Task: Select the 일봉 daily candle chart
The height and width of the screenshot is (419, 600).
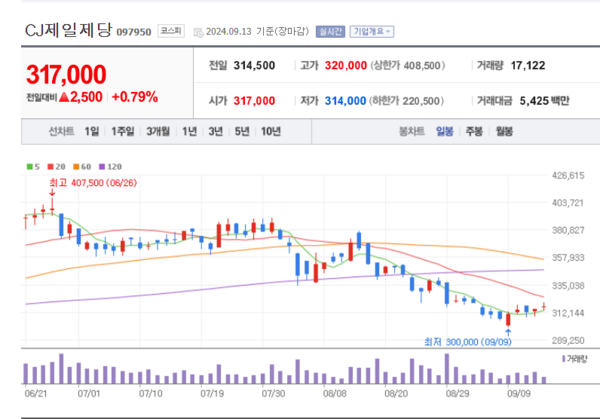Action: [x=444, y=132]
